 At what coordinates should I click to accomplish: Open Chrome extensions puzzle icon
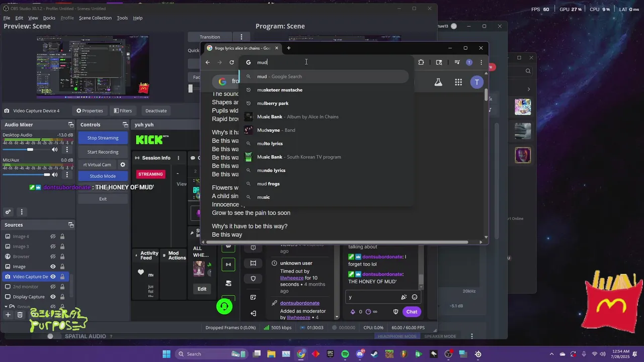pyautogui.click(x=421, y=62)
